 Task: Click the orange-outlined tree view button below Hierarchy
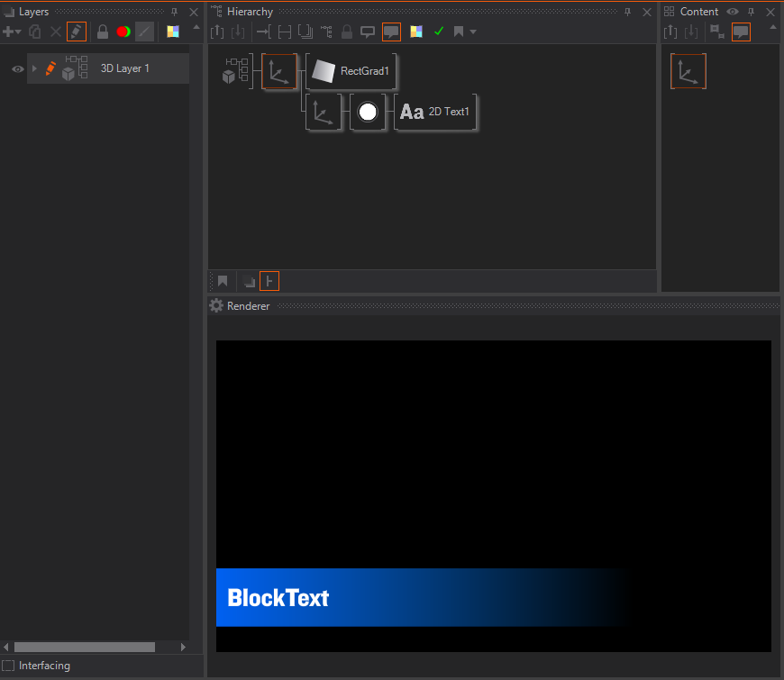(x=269, y=281)
